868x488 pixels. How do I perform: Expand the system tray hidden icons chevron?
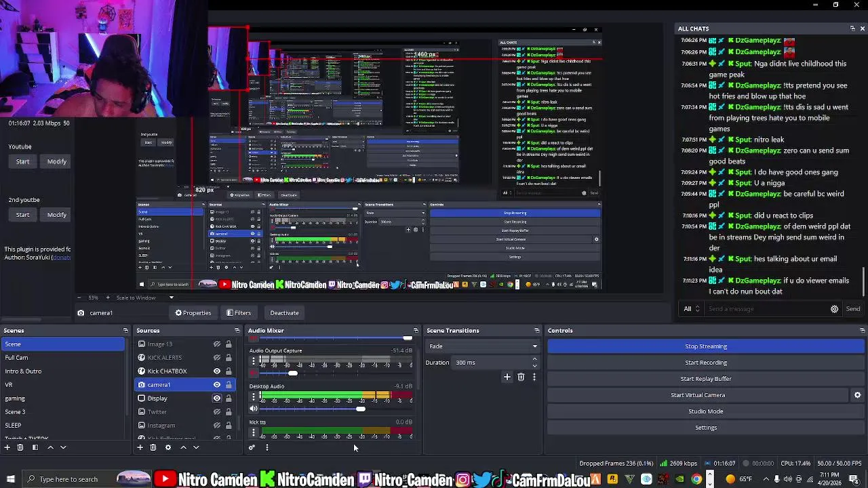766,479
